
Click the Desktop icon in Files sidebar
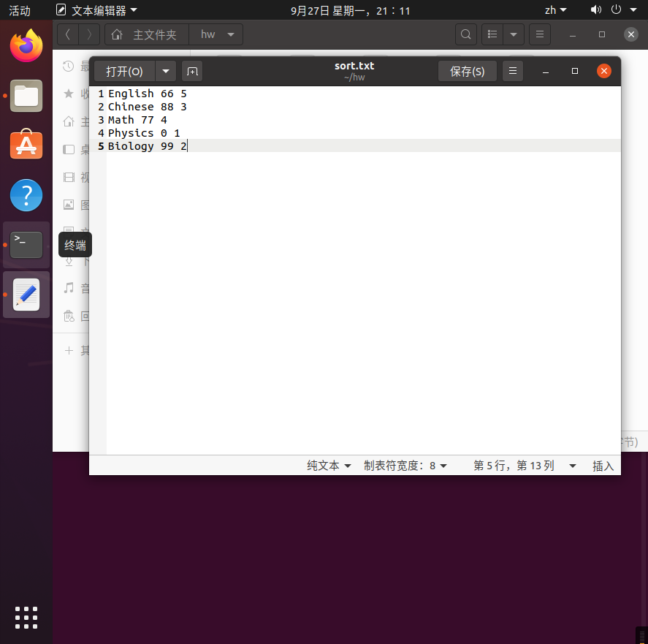point(69,149)
